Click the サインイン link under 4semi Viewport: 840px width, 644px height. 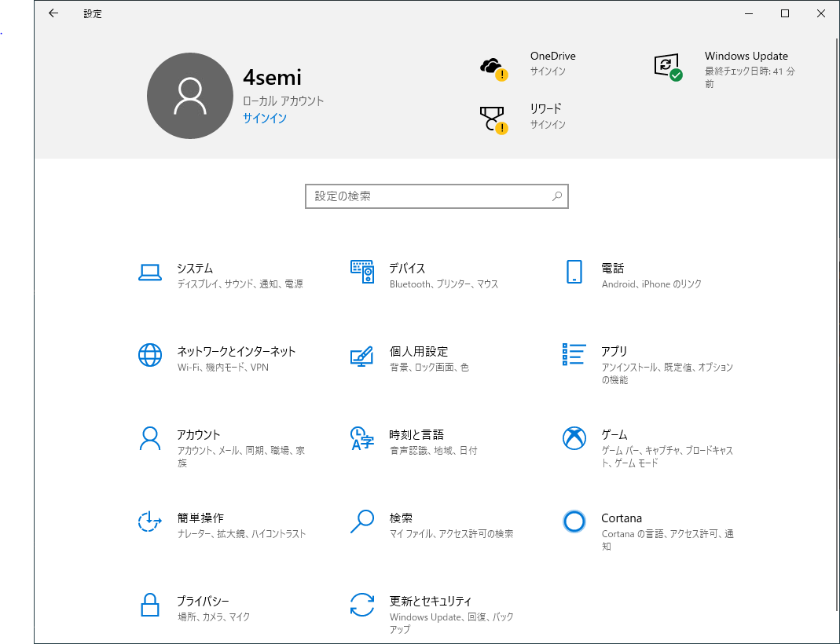pyautogui.click(x=265, y=119)
